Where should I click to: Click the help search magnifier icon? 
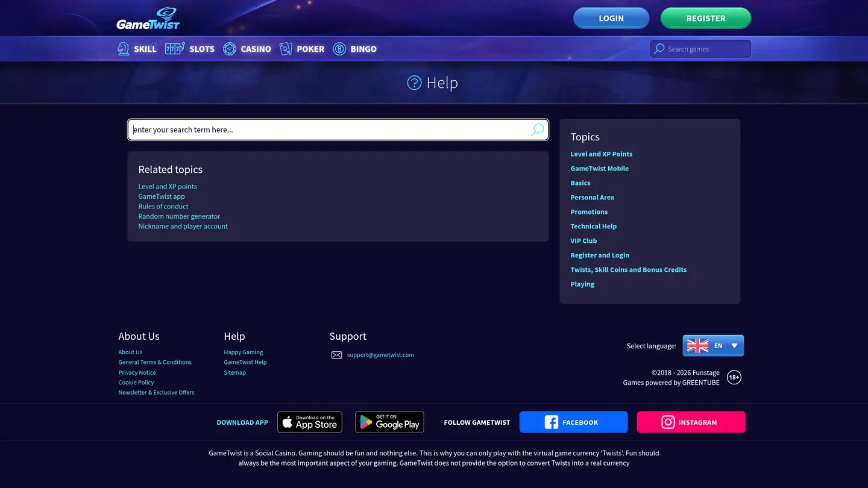[x=537, y=130]
